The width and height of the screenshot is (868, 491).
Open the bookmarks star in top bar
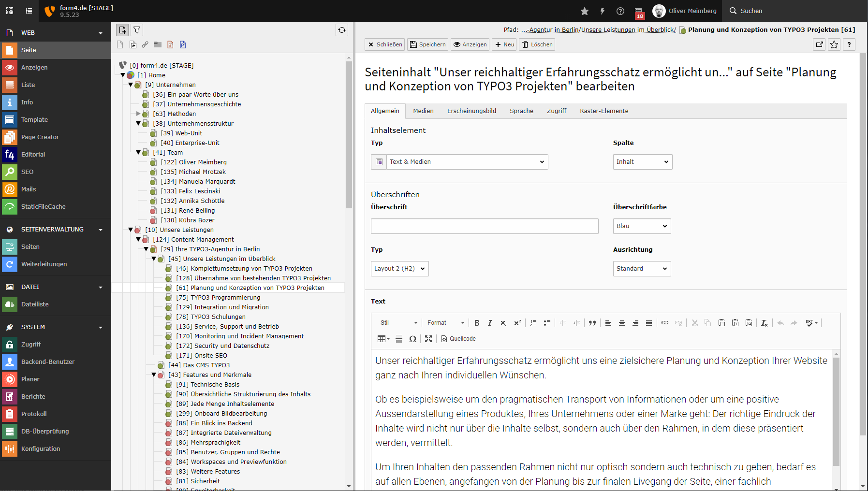[x=585, y=11]
